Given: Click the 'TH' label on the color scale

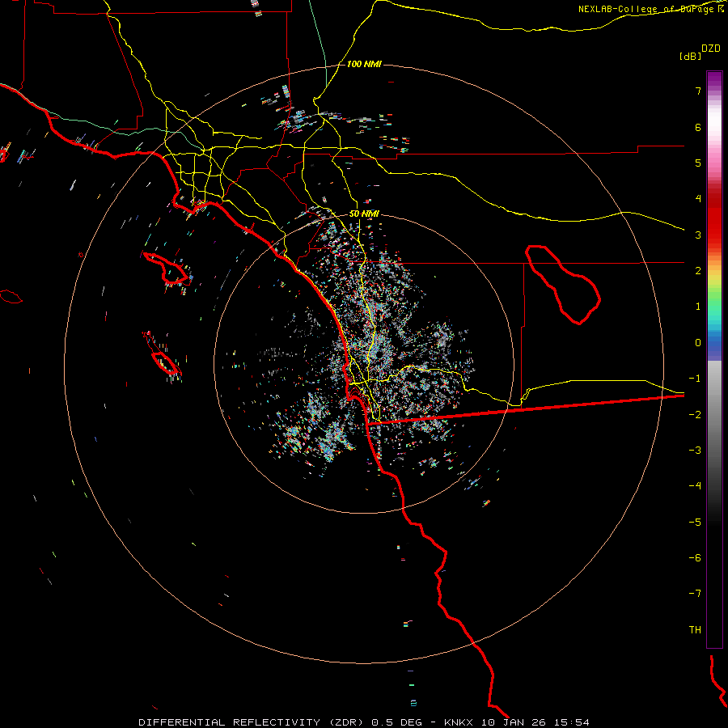Looking at the screenshot, I should [695, 630].
